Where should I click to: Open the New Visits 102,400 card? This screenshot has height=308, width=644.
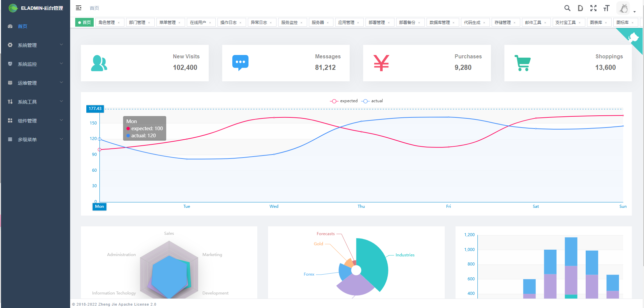(x=145, y=63)
